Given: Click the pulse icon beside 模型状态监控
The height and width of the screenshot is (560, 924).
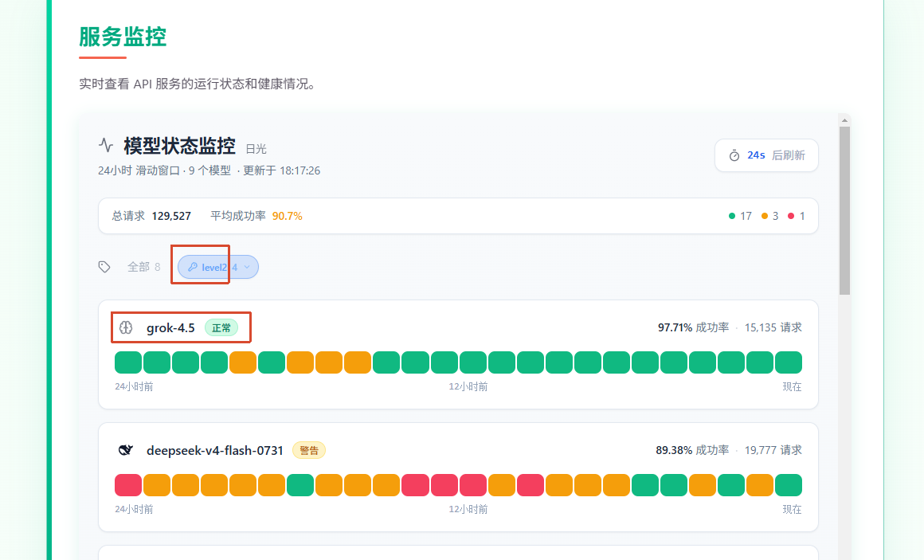Looking at the screenshot, I should 105,144.
